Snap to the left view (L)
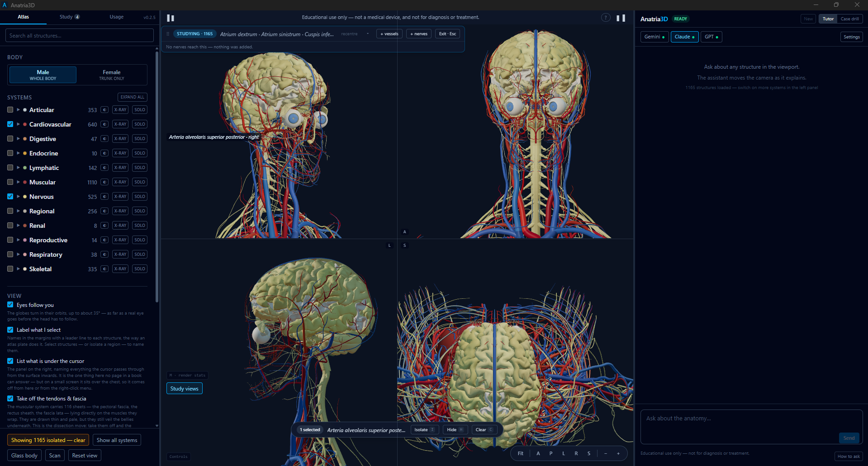868x466 pixels. [x=564, y=453]
